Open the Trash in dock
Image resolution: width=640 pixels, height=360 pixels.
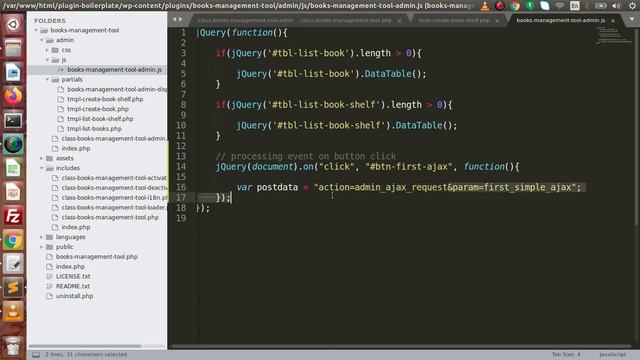[13, 345]
